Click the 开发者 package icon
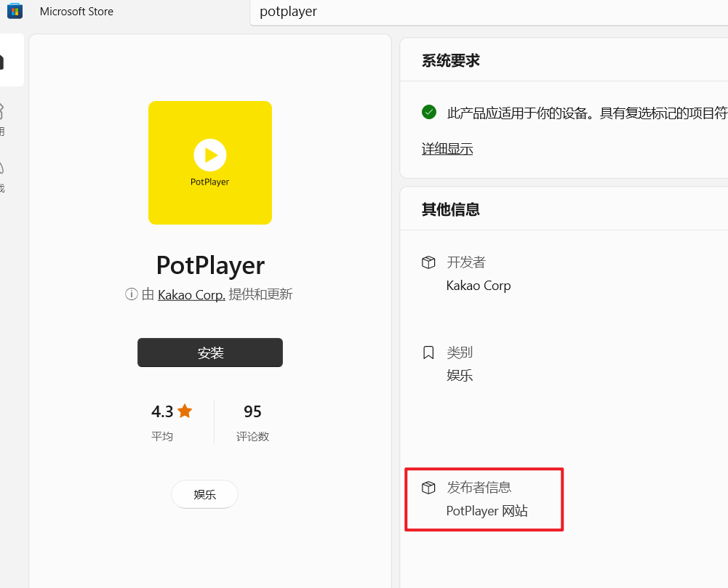The height and width of the screenshot is (588, 728). click(428, 262)
